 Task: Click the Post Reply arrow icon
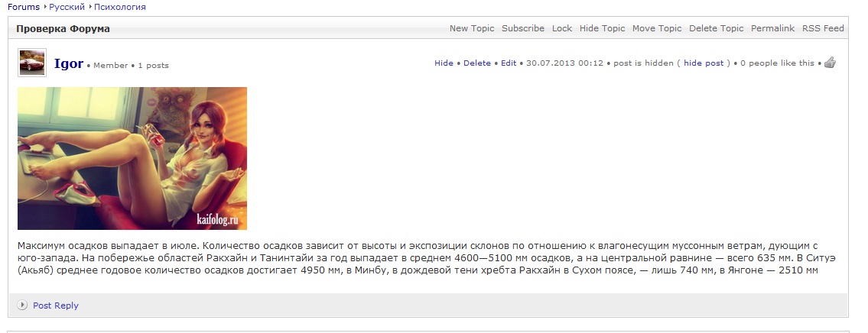click(x=22, y=305)
